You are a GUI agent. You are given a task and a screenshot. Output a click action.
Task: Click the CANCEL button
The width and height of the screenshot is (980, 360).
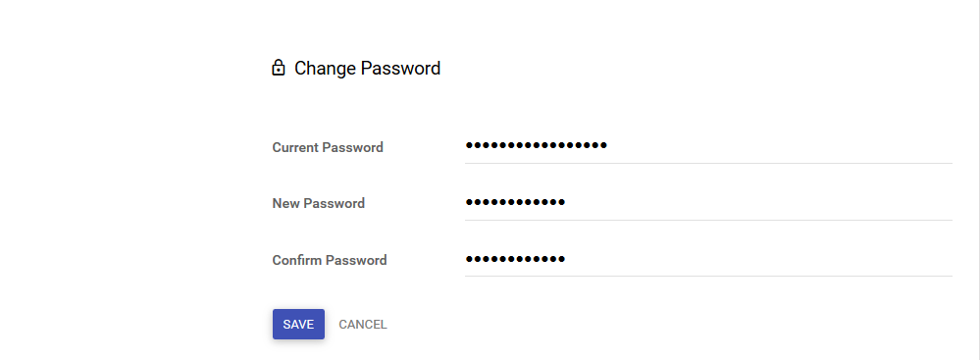(x=363, y=325)
